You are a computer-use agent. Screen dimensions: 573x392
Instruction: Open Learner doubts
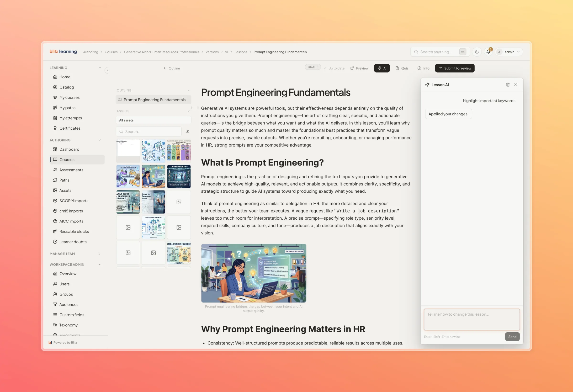(x=77, y=242)
